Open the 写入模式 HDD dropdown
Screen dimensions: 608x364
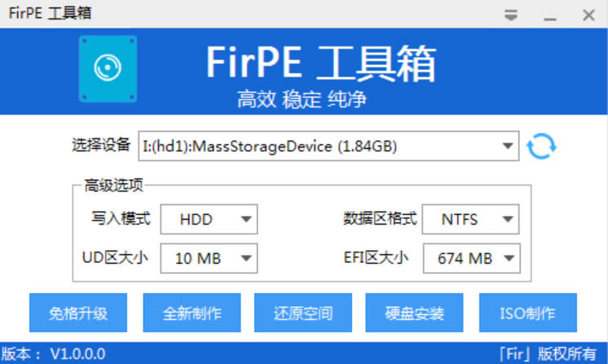coord(245,219)
